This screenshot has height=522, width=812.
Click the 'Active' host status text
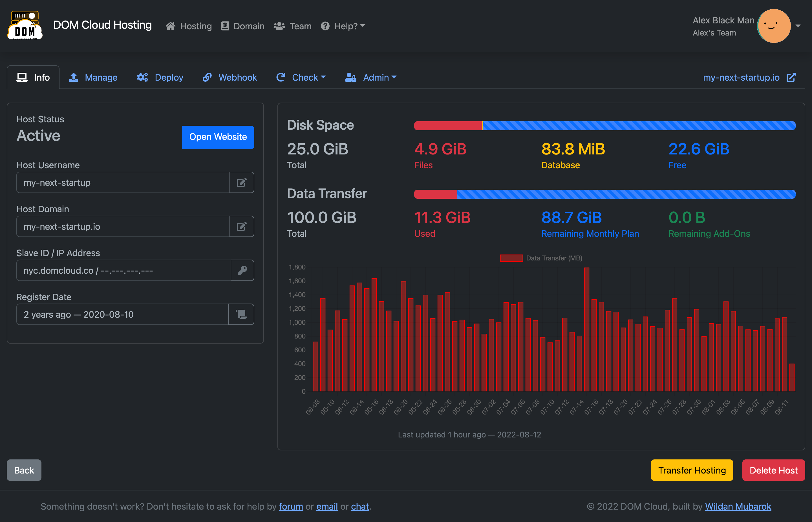38,136
